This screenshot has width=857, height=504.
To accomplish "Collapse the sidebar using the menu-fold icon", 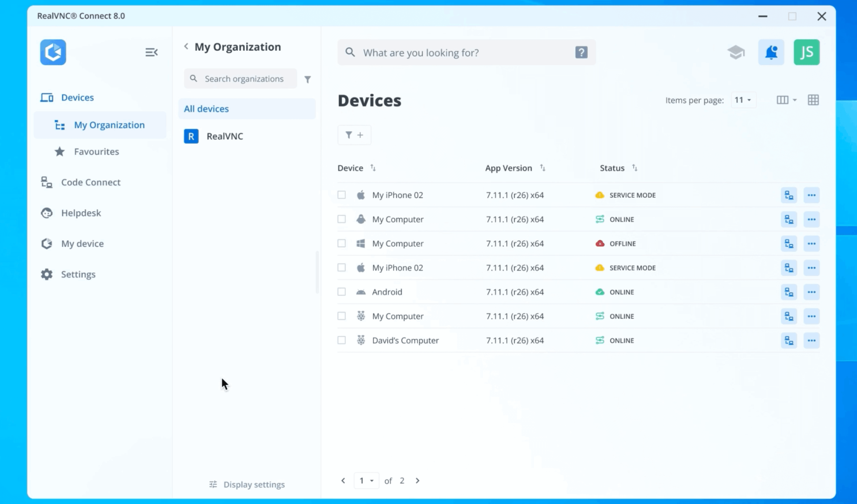I will 151,52.
